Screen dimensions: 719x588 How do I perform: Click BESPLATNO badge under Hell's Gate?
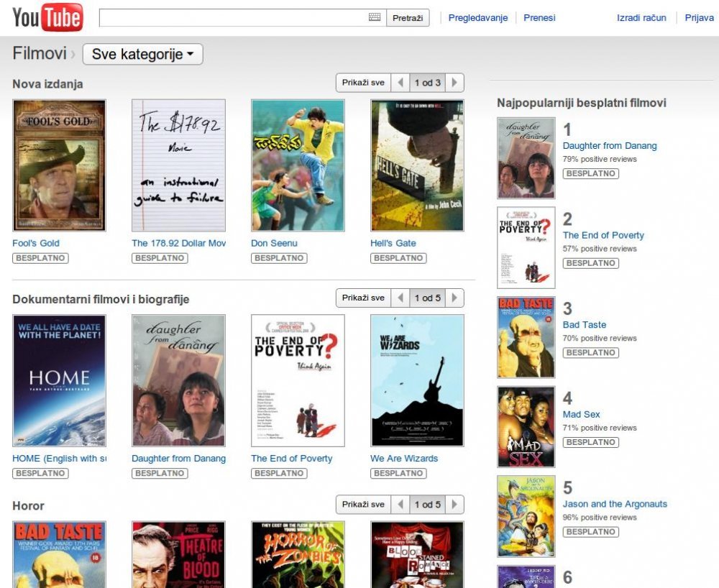398,258
